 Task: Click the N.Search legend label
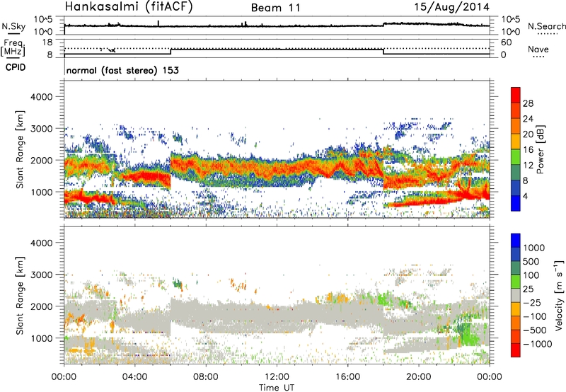click(546, 26)
